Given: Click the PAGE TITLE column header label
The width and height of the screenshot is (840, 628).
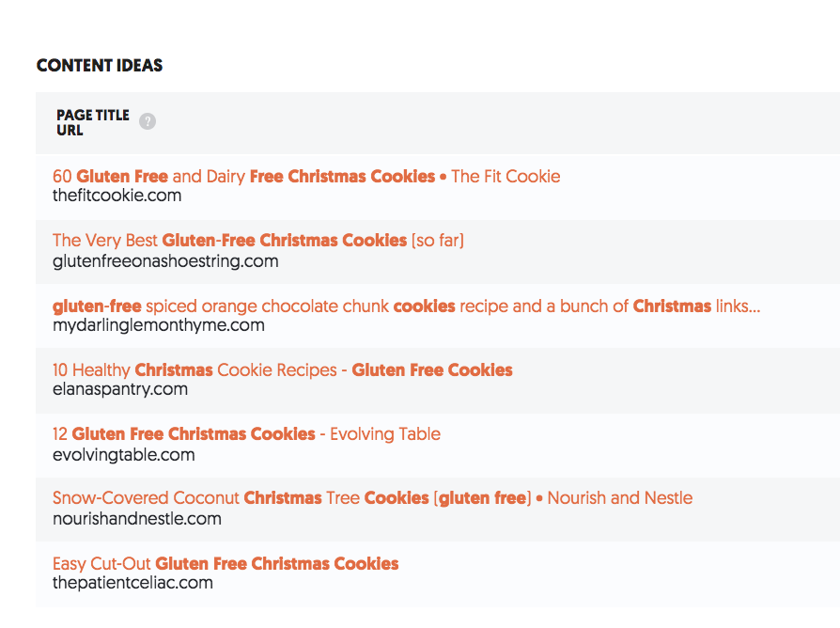Looking at the screenshot, I should coord(93,115).
